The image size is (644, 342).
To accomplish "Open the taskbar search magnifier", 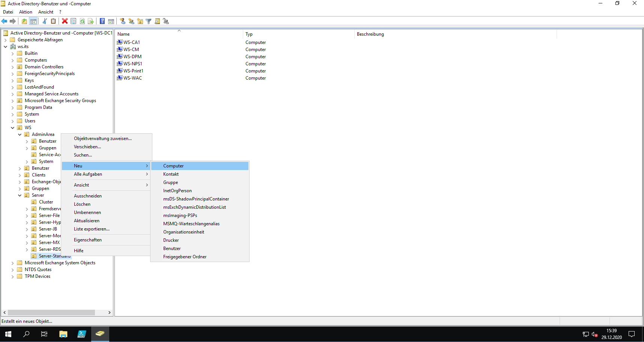I will pos(26,334).
